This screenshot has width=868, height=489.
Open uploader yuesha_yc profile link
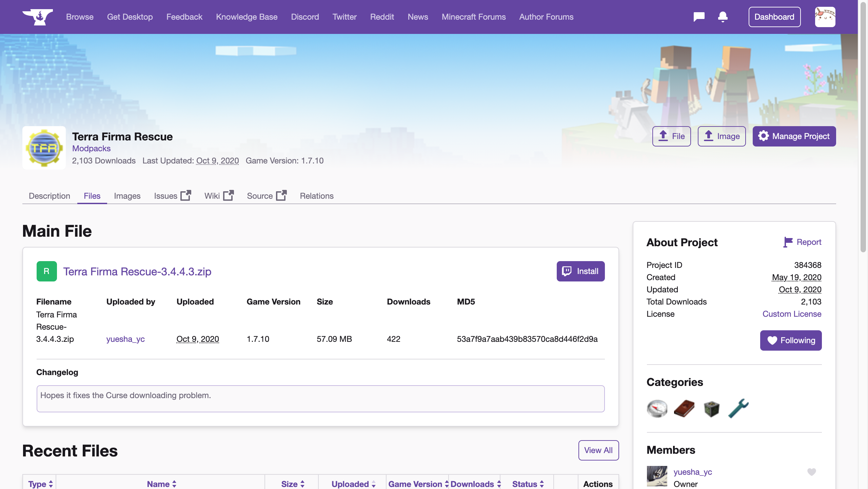(x=125, y=339)
